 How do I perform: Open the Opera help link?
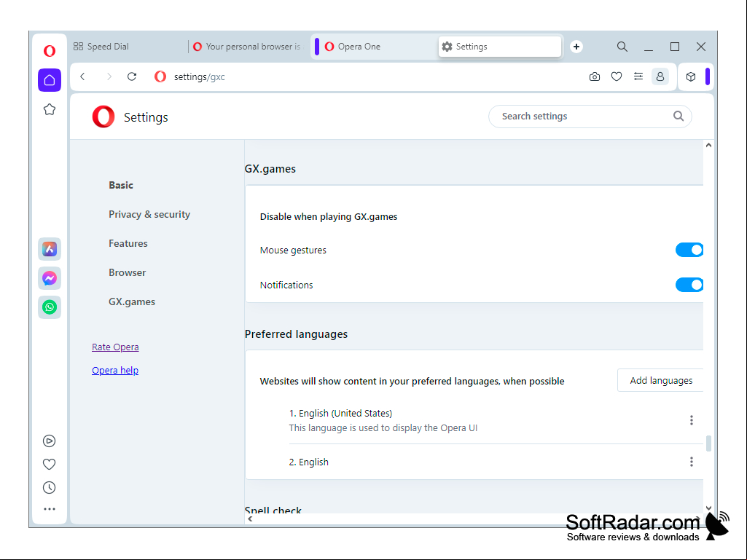pyautogui.click(x=115, y=371)
